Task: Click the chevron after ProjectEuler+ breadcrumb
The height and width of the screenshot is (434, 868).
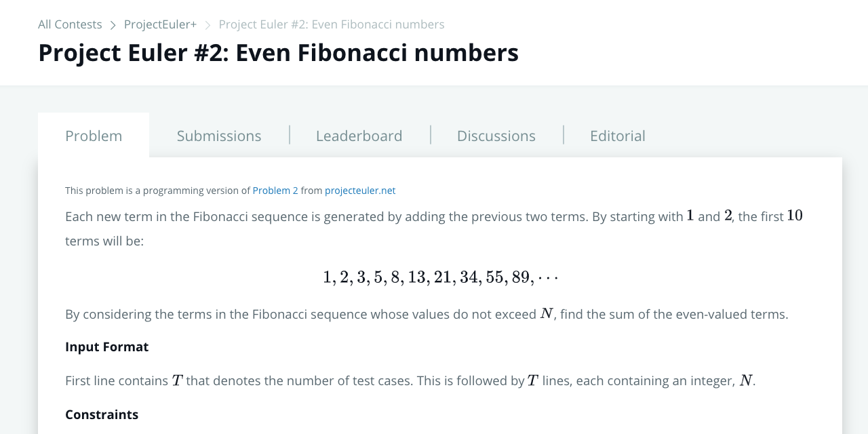Action: coord(208,25)
